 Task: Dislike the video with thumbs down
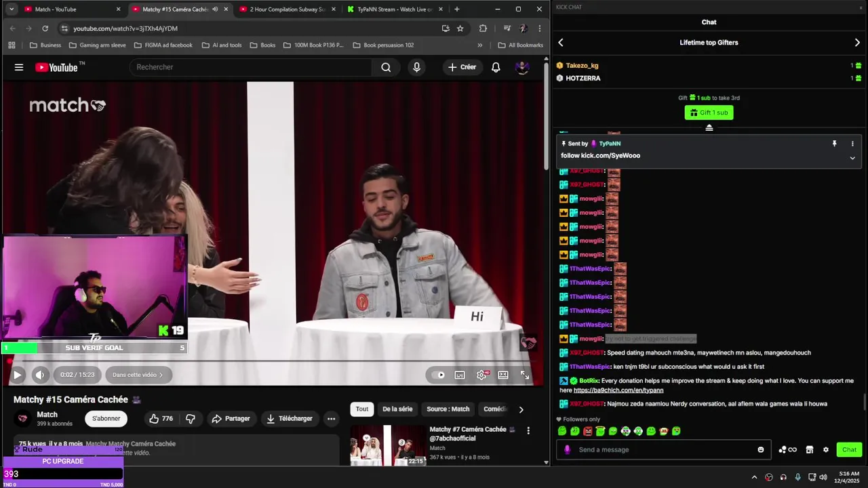point(191,419)
